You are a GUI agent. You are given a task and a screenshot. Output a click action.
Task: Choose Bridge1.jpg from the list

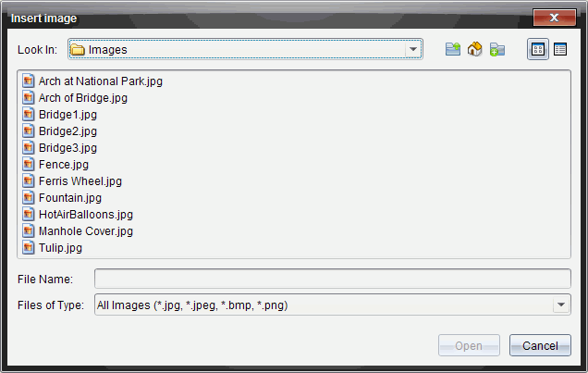point(67,115)
